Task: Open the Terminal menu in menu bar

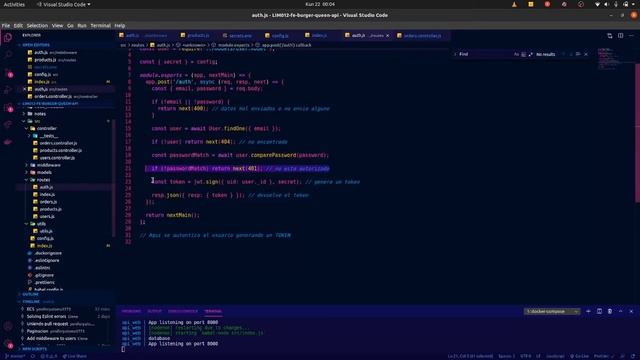Action: coord(100,25)
